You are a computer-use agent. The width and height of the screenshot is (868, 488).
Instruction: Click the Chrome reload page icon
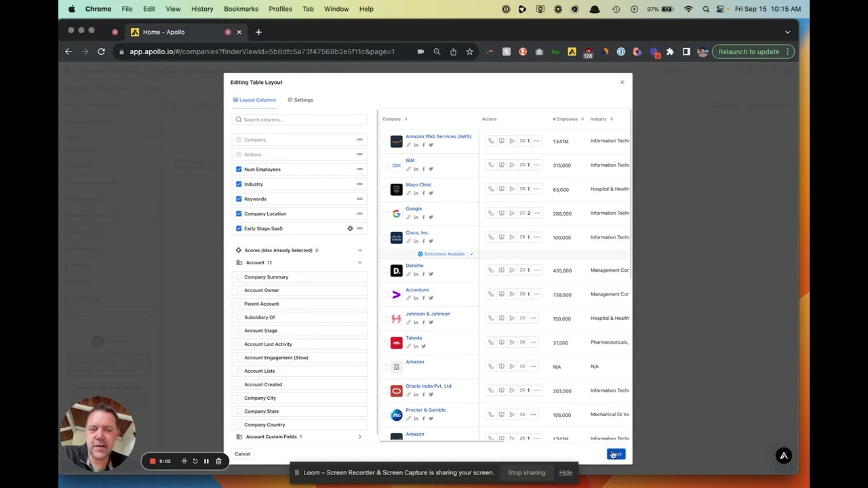coord(101,52)
